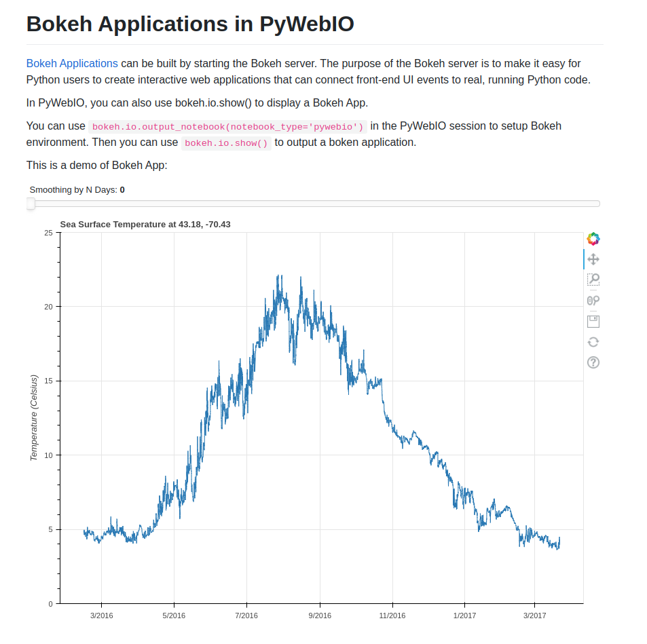Open the Bokeh Applications link
The height and width of the screenshot is (644, 647).
click(71, 63)
